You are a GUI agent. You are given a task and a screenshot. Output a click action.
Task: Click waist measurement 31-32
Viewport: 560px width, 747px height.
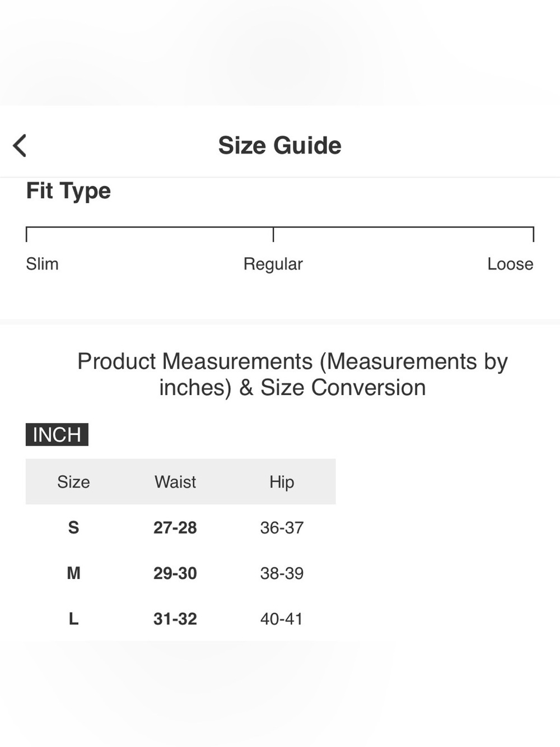click(175, 619)
